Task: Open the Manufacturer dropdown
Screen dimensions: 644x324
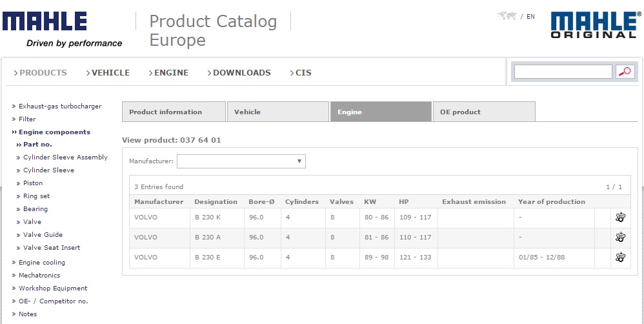Action: pyautogui.click(x=241, y=161)
